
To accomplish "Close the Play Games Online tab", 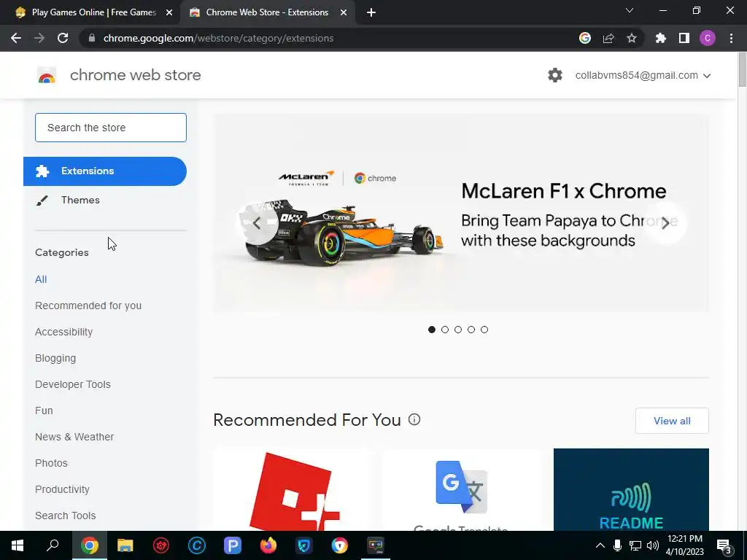I will click(x=169, y=12).
